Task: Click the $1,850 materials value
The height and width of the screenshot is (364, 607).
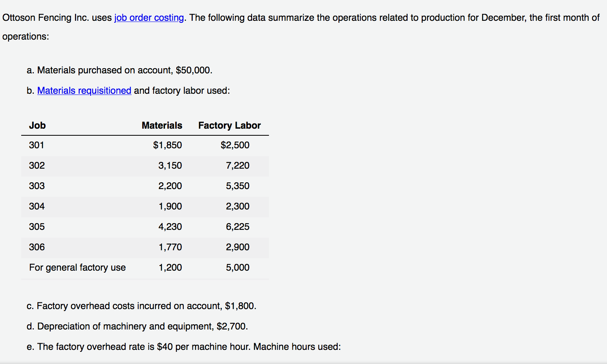Action: tap(167, 145)
